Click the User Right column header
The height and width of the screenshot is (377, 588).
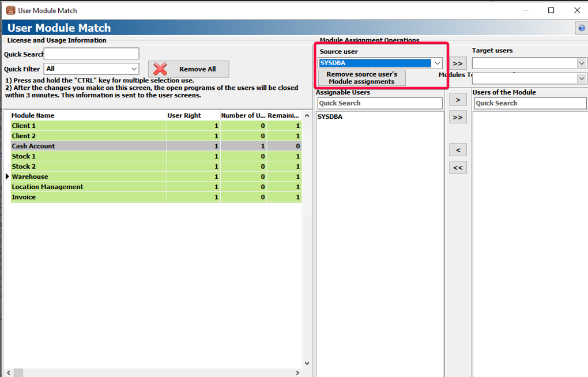(x=193, y=115)
